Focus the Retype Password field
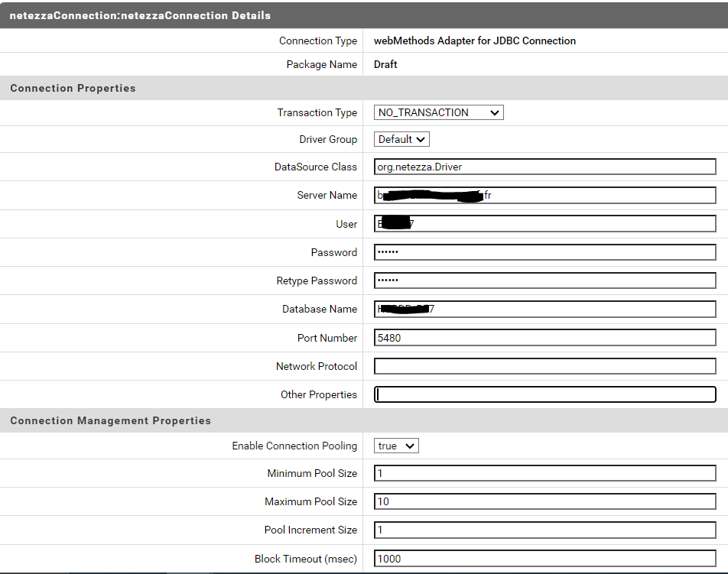 point(544,281)
